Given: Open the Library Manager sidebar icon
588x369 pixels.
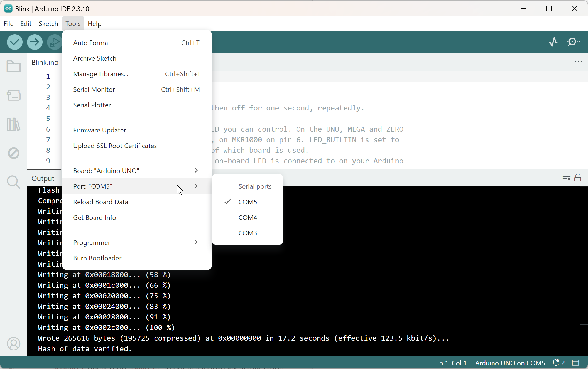Looking at the screenshot, I should coord(14,124).
